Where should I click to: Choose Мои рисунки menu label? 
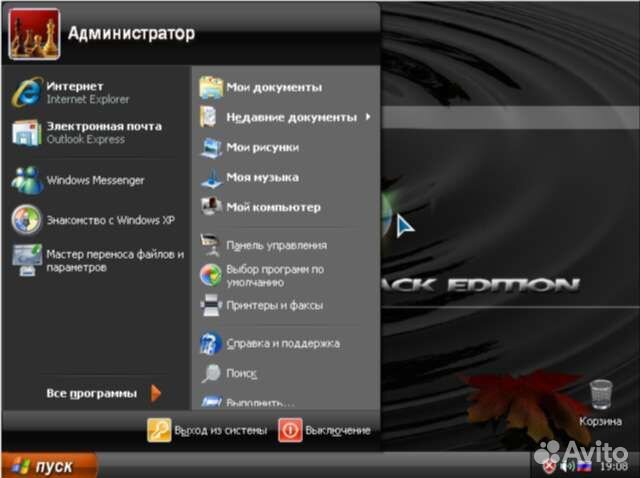[262, 147]
